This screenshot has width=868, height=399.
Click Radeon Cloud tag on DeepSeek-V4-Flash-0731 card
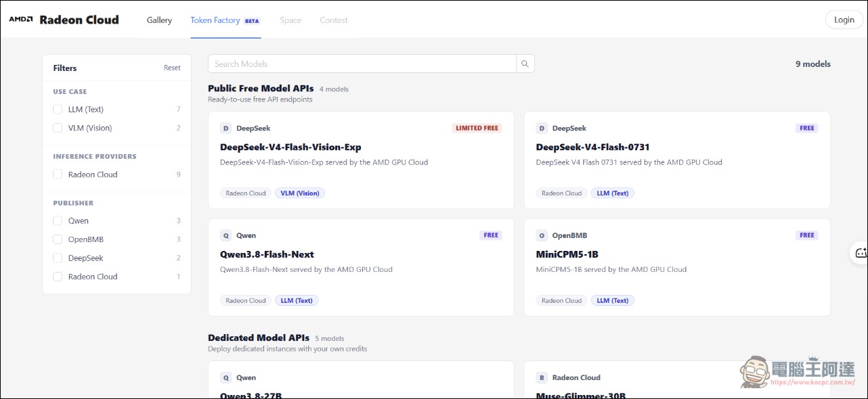tap(562, 193)
